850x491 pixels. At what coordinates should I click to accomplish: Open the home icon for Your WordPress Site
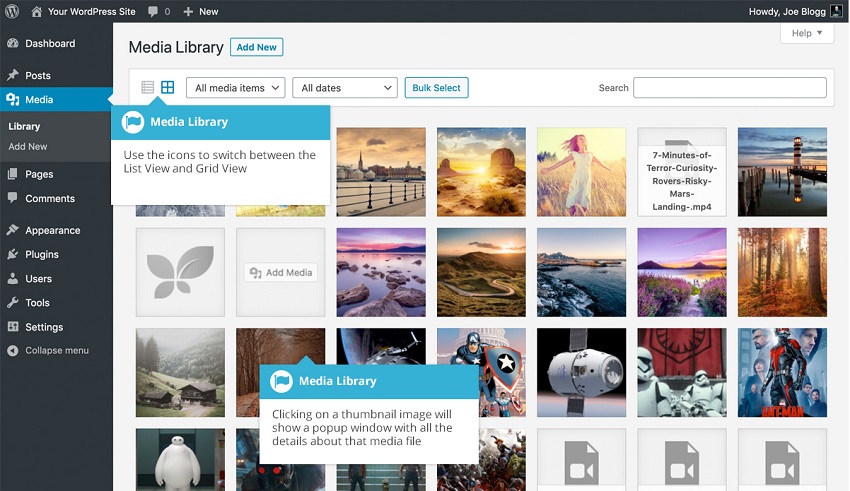point(36,11)
